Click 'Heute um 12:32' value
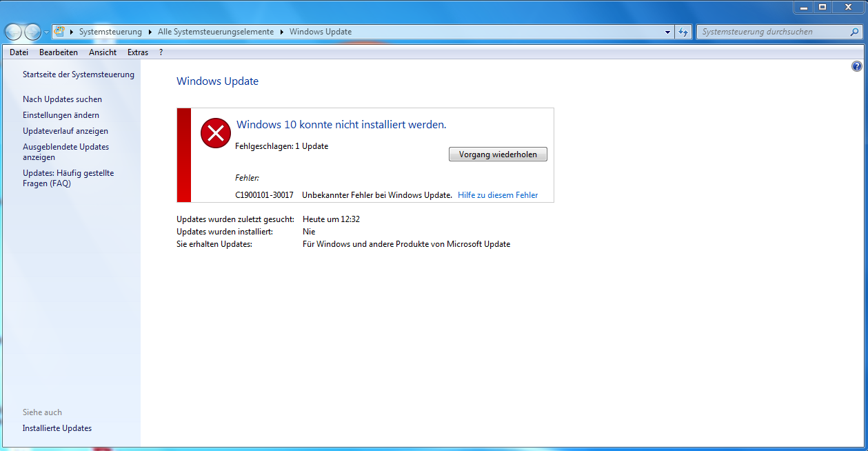 (x=331, y=219)
